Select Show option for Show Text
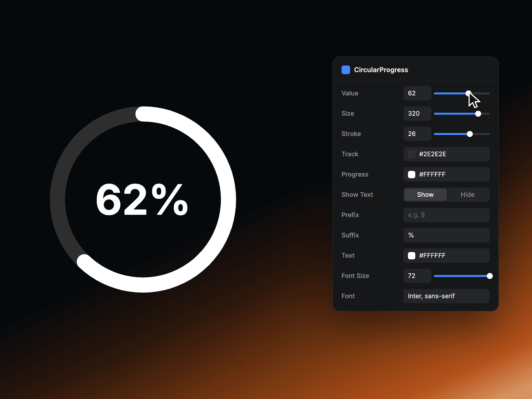Viewport: 532px width, 399px height. coord(425,195)
